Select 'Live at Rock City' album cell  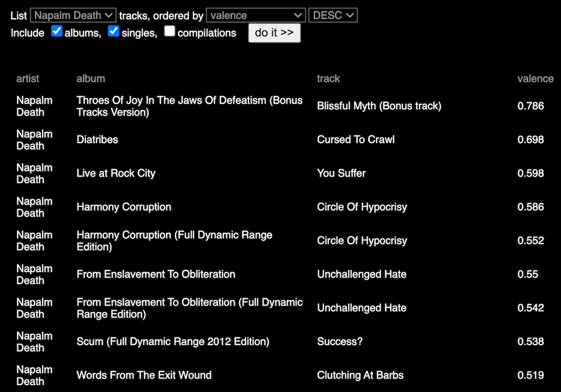(x=116, y=174)
